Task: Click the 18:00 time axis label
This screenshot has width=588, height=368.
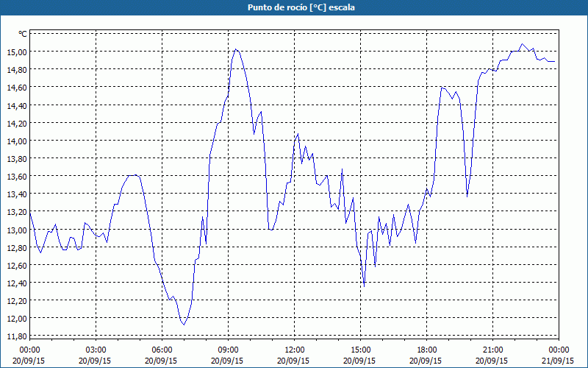Action: point(427,350)
